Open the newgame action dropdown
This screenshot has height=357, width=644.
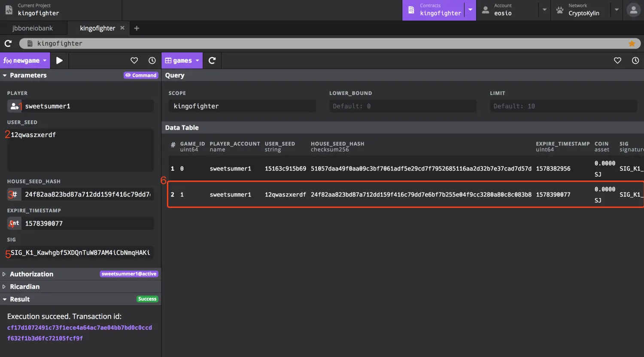pyautogui.click(x=25, y=61)
